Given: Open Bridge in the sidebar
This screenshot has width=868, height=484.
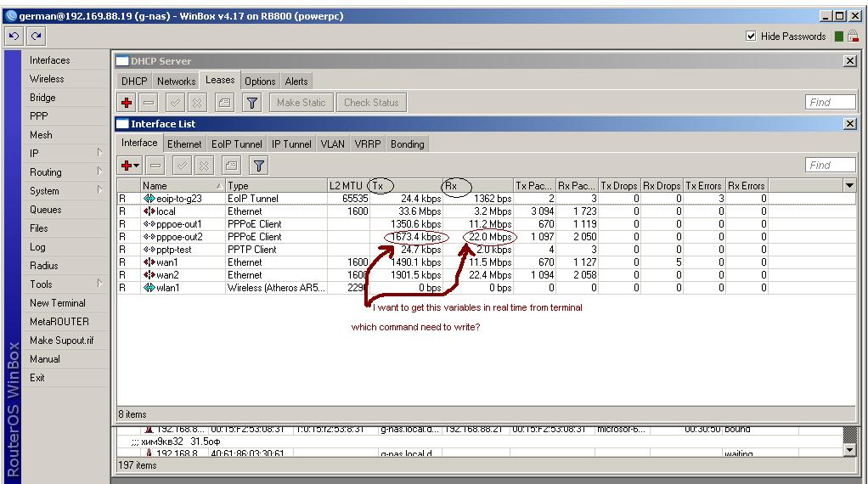Looking at the screenshot, I should coord(42,98).
